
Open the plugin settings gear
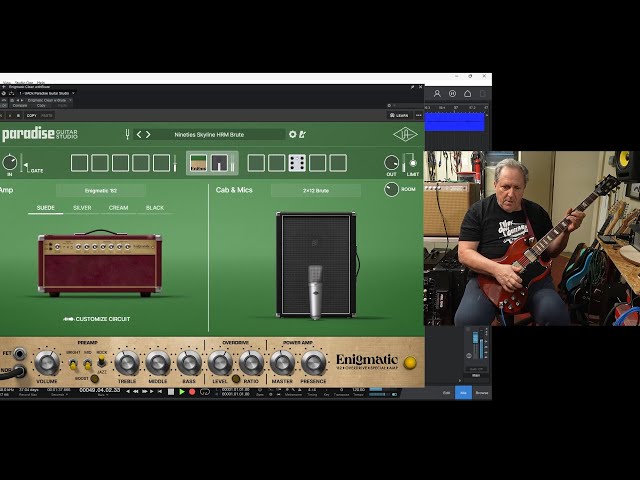(292, 134)
